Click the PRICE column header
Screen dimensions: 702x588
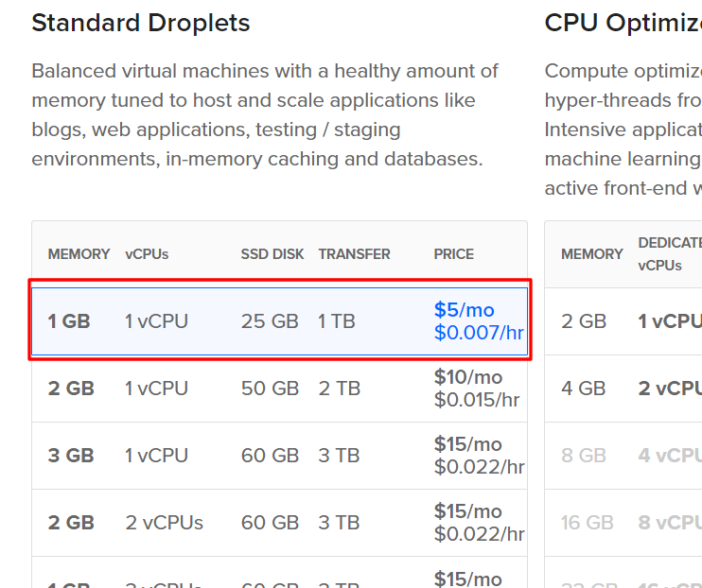(453, 254)
